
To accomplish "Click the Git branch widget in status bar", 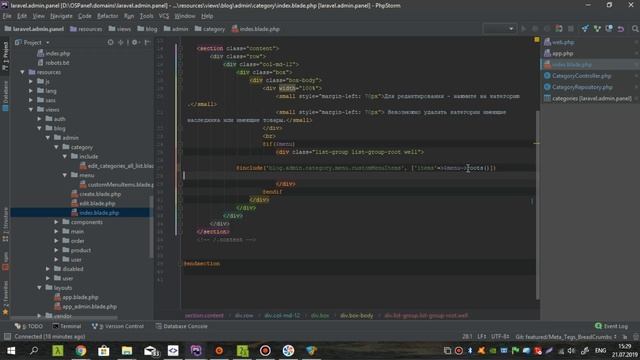I will coord(566,337).
